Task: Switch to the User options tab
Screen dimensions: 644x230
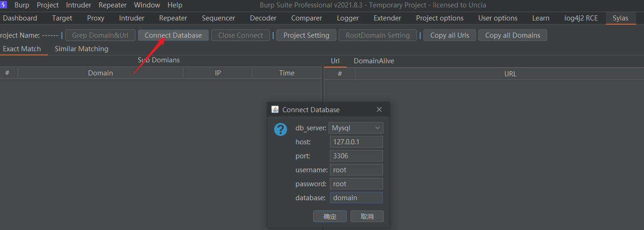Action: pos(498,18)
